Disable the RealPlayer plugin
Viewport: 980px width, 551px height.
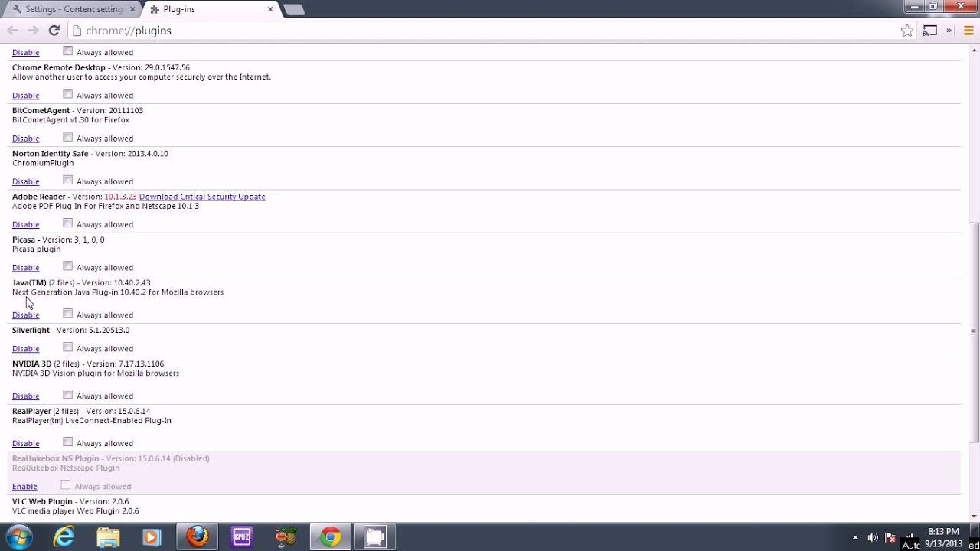tap(25, 444)
